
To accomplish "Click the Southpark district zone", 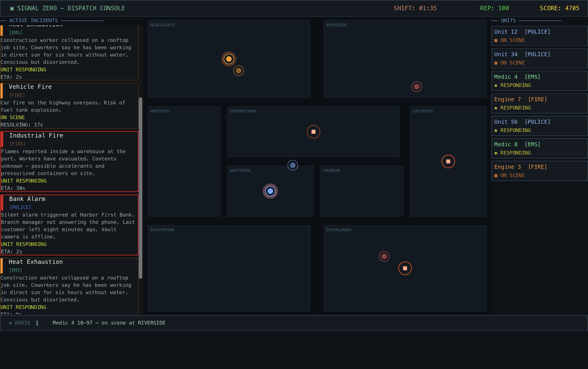I will [229, 268].
